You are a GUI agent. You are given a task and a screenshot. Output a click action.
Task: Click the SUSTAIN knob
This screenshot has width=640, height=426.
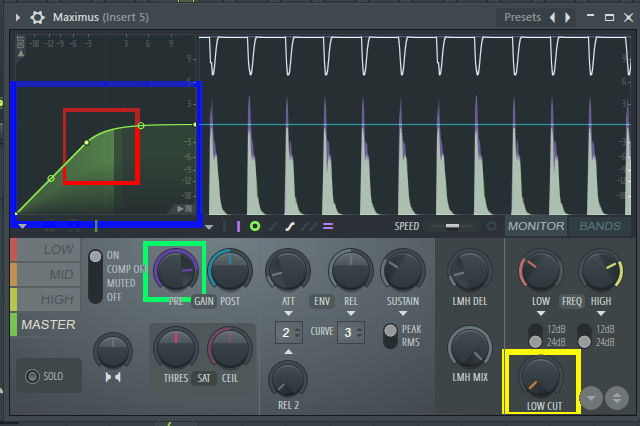click(403, 270)
